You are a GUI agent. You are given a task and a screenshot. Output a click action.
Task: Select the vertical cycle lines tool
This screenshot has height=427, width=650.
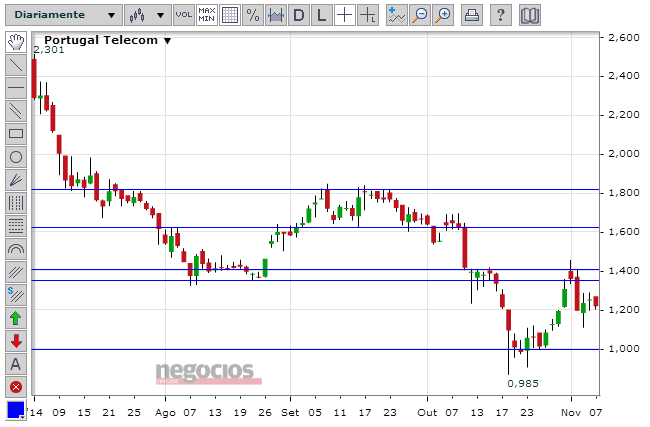pos(16,203)
